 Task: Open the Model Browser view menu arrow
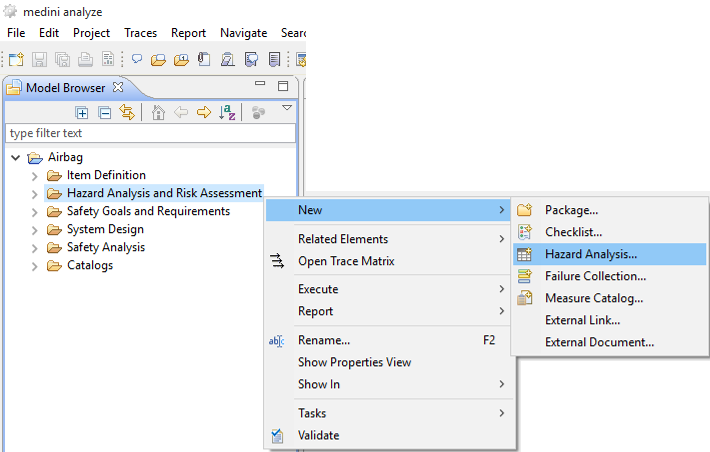tap(286, 108)
